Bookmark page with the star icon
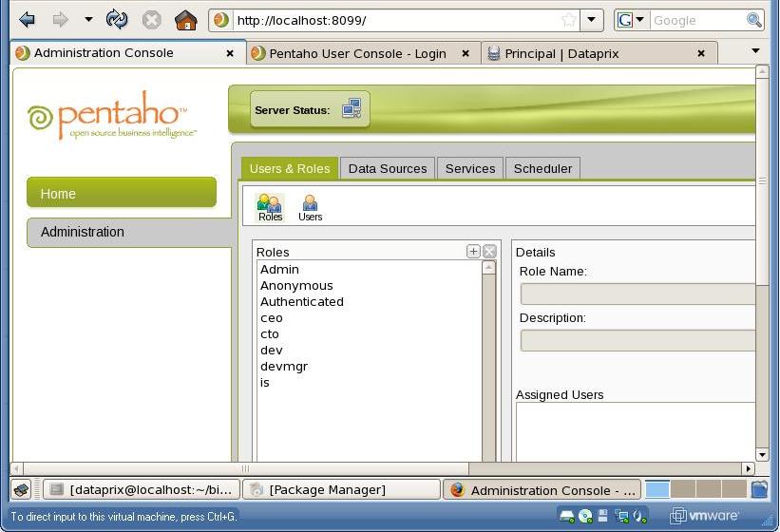780x532 pixels. click(x=568, y=20)
